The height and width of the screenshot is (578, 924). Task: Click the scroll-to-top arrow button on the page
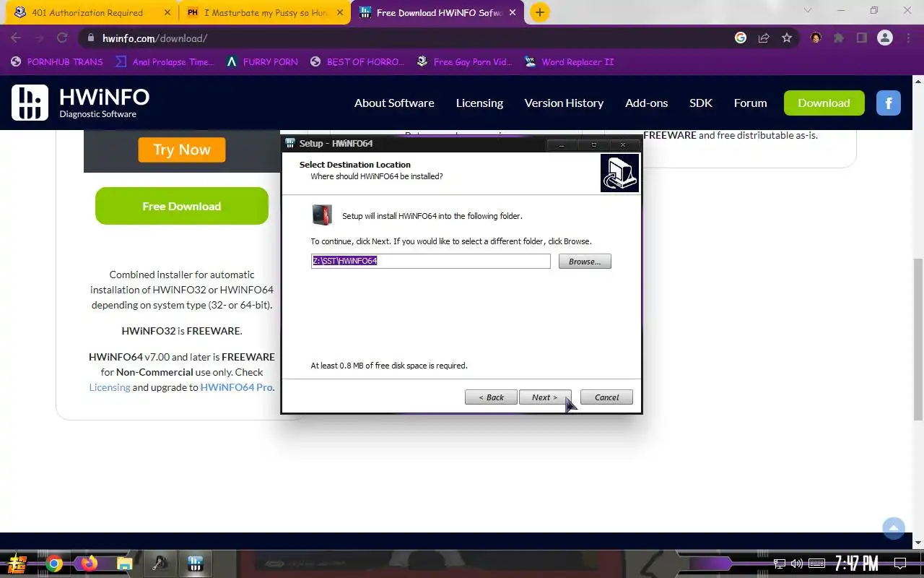[x=894, y=528]
